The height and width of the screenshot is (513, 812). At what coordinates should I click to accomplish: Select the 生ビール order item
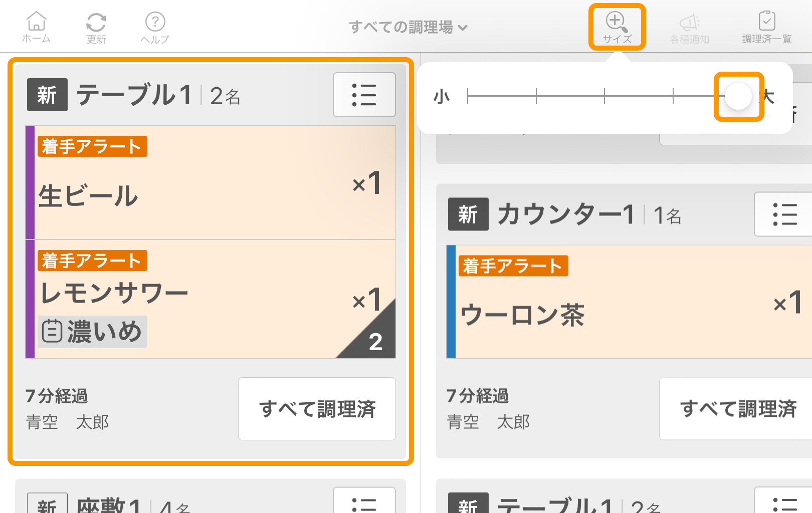tap(211, 182)
